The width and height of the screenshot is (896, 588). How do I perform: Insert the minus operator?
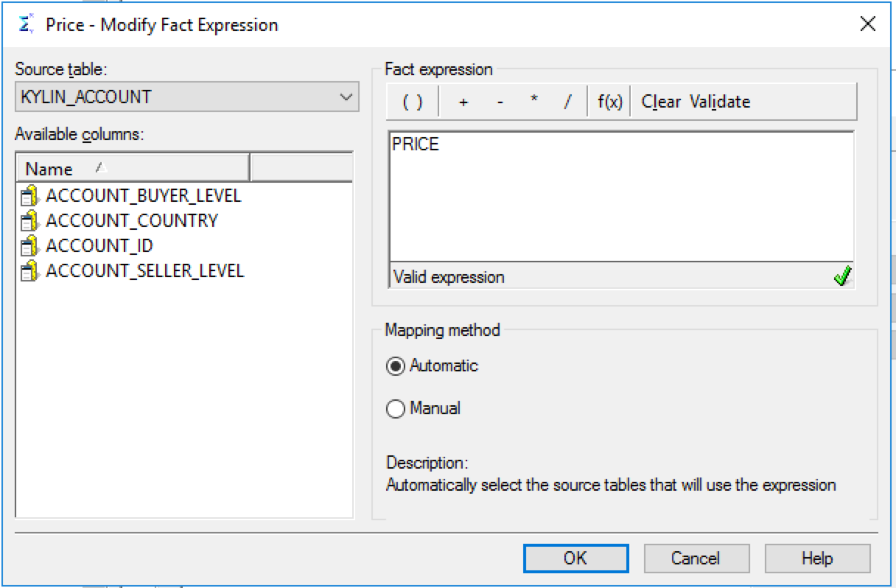tap(500, 102)
